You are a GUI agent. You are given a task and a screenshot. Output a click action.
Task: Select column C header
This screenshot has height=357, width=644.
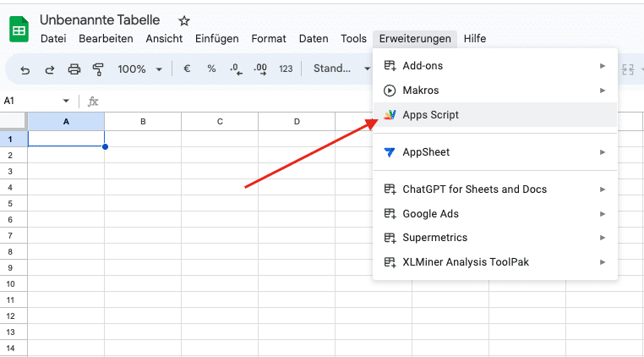(x=220, y=122)
